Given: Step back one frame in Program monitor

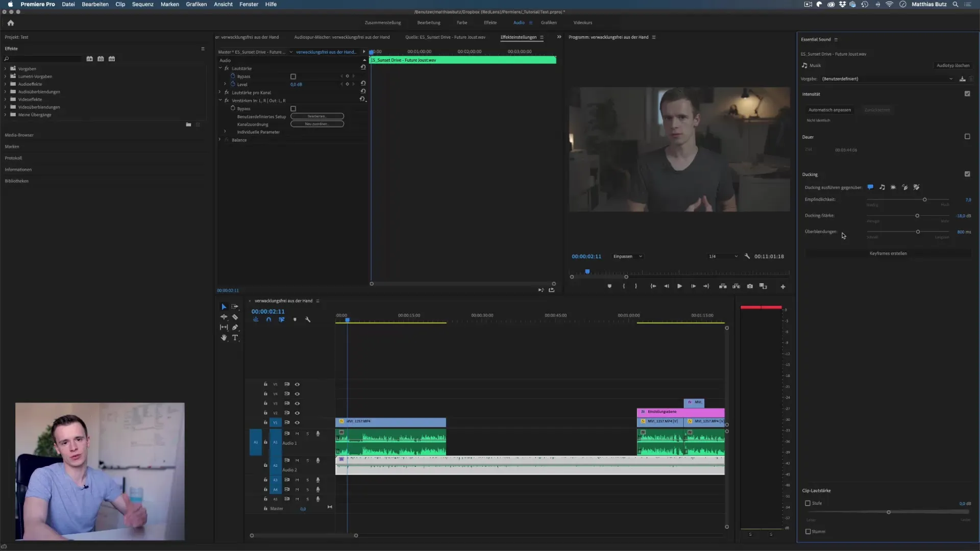Looking at the screenshot, I should coord(666,286).
